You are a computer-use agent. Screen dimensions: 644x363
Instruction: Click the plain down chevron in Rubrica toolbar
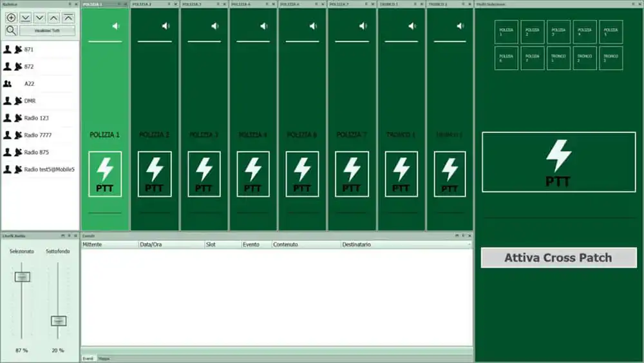39,17
